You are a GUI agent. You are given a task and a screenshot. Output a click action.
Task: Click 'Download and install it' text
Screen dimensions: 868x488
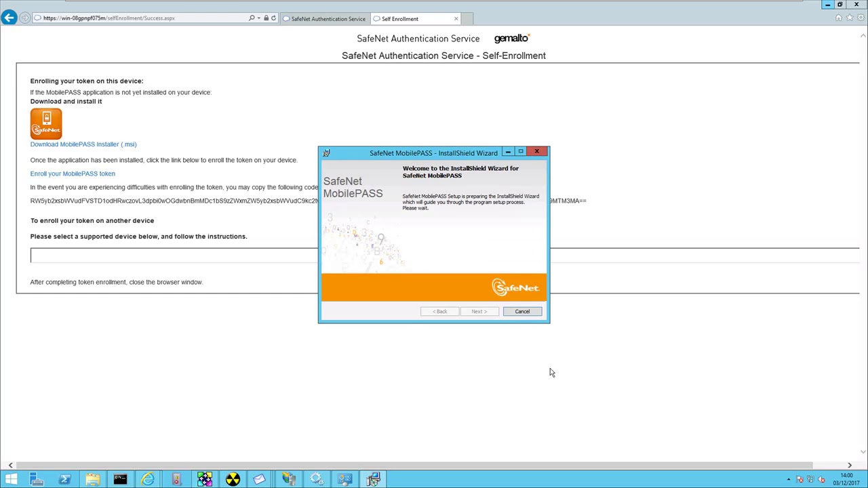(x=66, y=101)
